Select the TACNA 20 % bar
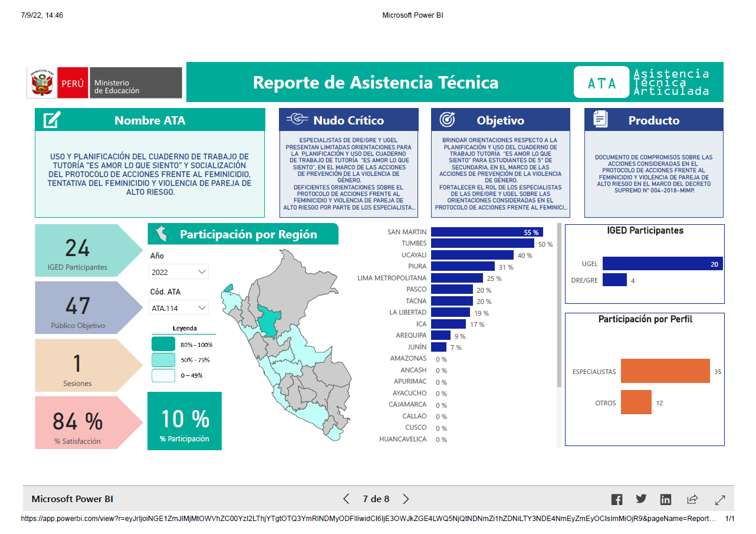This screenshot has height=534, width=756. coord(452,301)
